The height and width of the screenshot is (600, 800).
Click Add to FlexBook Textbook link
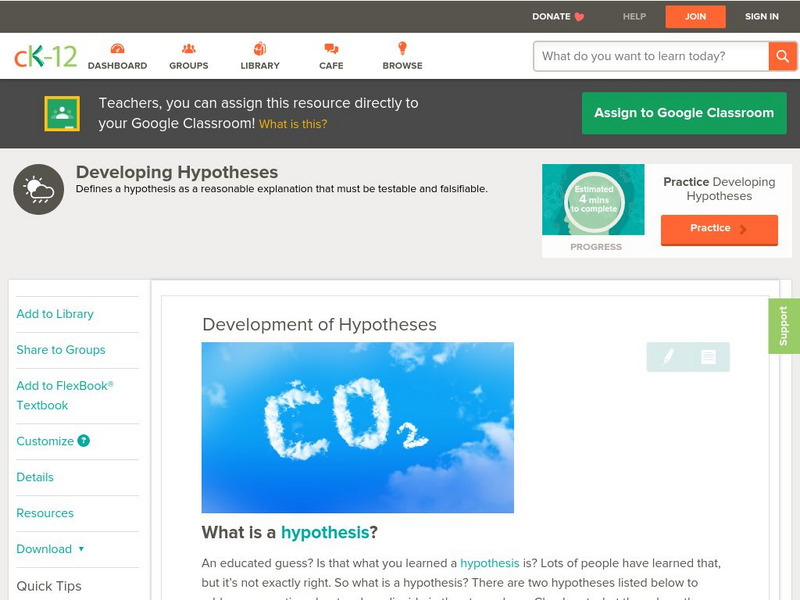(65, 395)
